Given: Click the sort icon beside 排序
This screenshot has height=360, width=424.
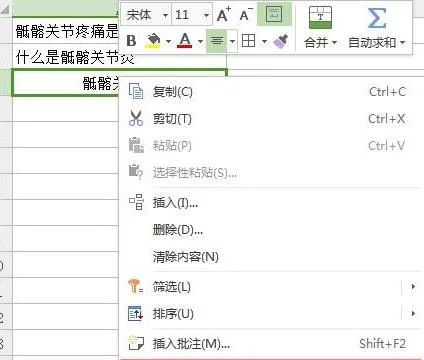Looking at the screenshot, I should [135, 314].
